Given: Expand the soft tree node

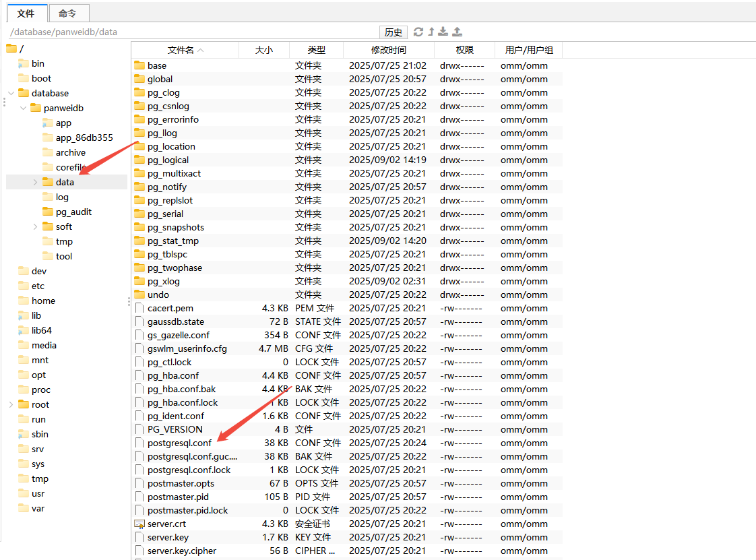Looking at the screenshot, I should click(x=35, y=226).
